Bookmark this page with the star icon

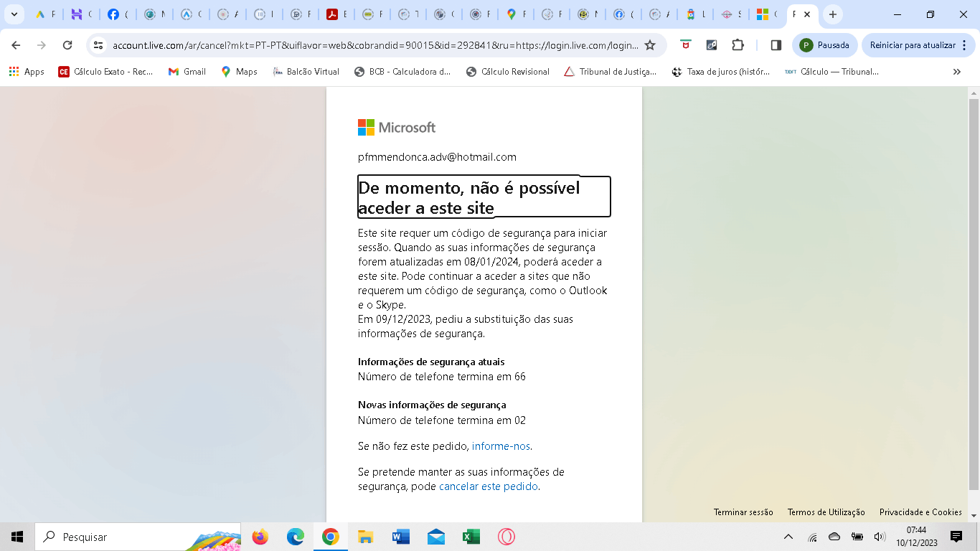tap(650, 45)
